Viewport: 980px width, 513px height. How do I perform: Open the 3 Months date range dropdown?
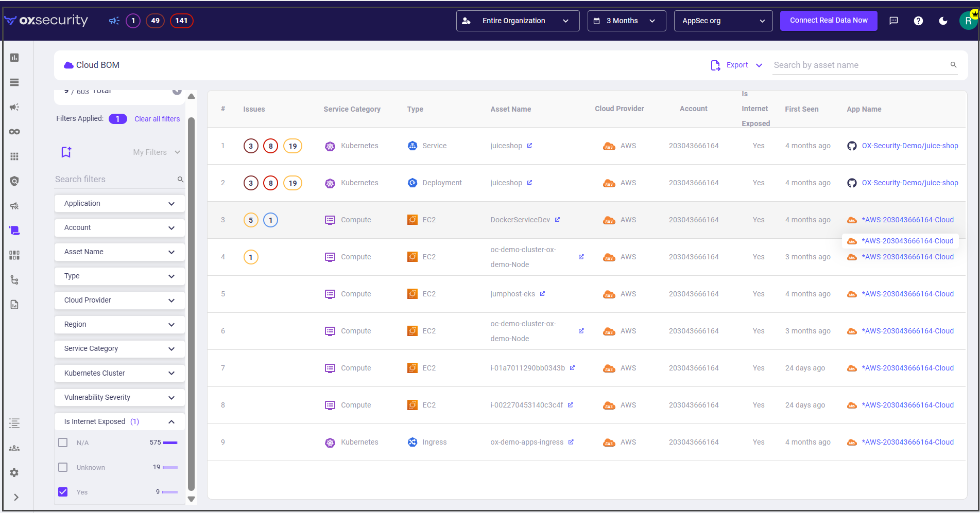click(626, 21)
